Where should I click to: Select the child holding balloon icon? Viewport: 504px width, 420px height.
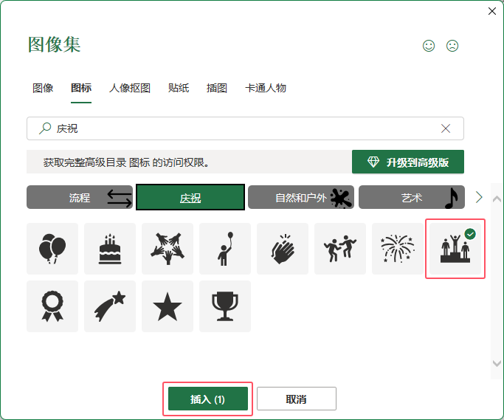click(x=225, y=249)
